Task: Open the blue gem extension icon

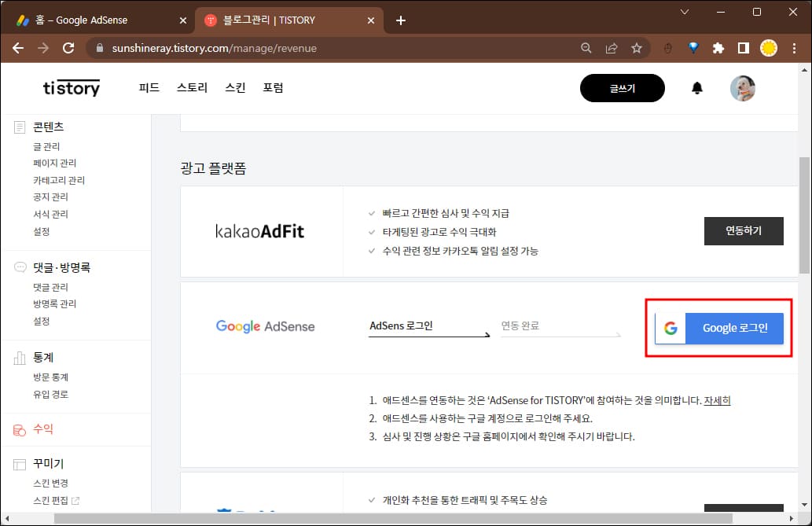Action: pyautogui.click(x=693, y=48)
